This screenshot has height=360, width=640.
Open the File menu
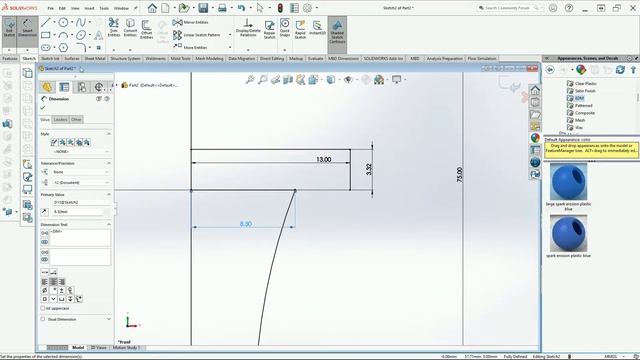pos(50,8)
